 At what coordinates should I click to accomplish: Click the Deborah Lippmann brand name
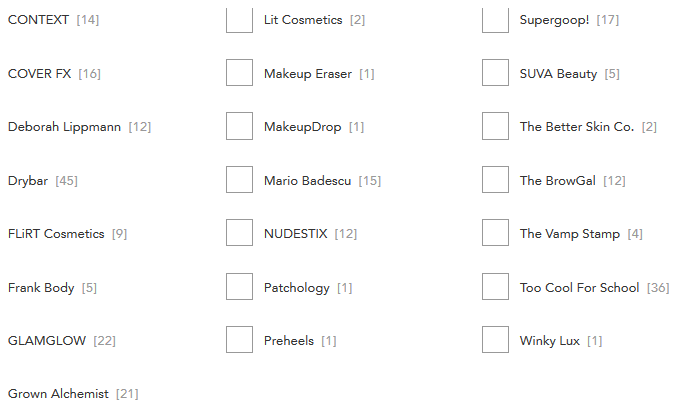[x=65, y=127]
